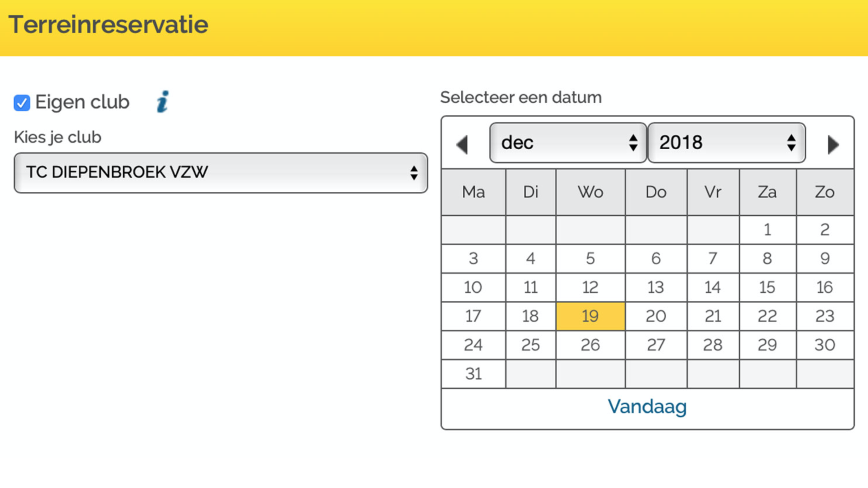868x488 pixels.
Task: Select date 1 in calendar
Action: coord(768,230)
